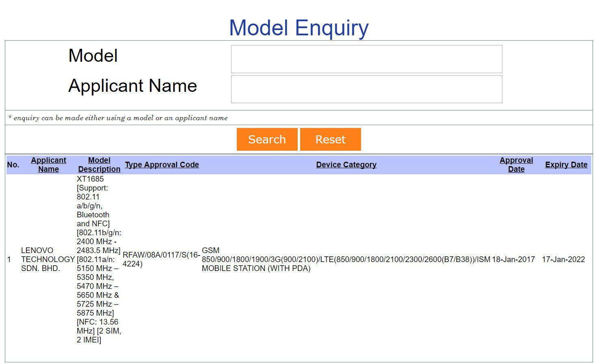Sort by Expiry Date column header
Screen dimensions: 595x364
click(x=566, y=165)
